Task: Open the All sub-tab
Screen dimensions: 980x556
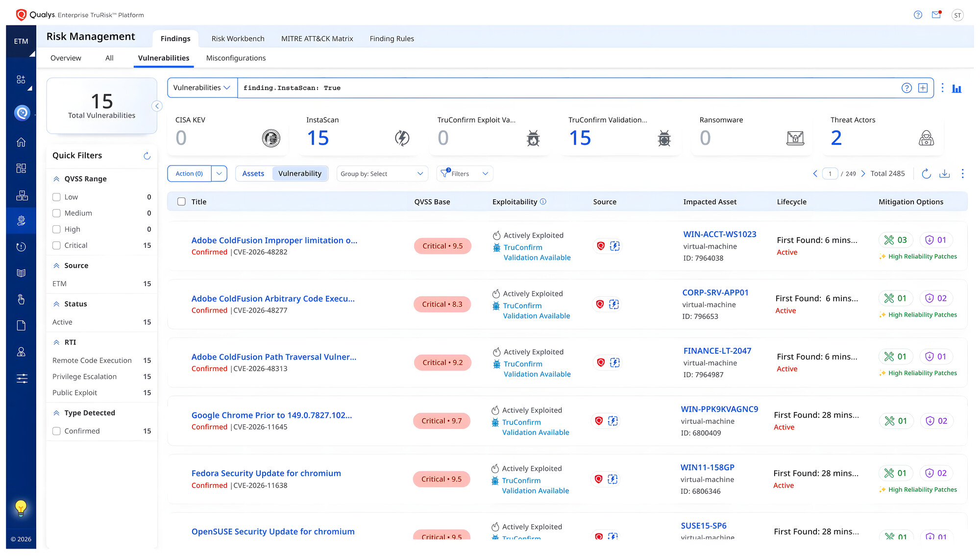Action: pyautogui.click(x=109, y=58)
